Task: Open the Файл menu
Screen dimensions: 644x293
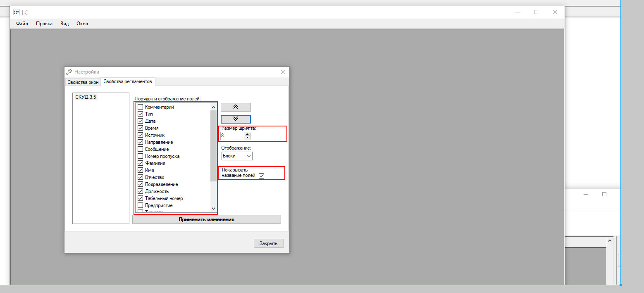Action: click(22, 24)
